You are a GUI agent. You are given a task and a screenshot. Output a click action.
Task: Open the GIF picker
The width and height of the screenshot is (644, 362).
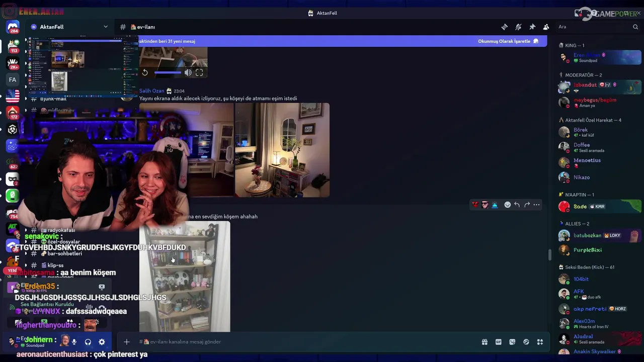click(498, 342)
